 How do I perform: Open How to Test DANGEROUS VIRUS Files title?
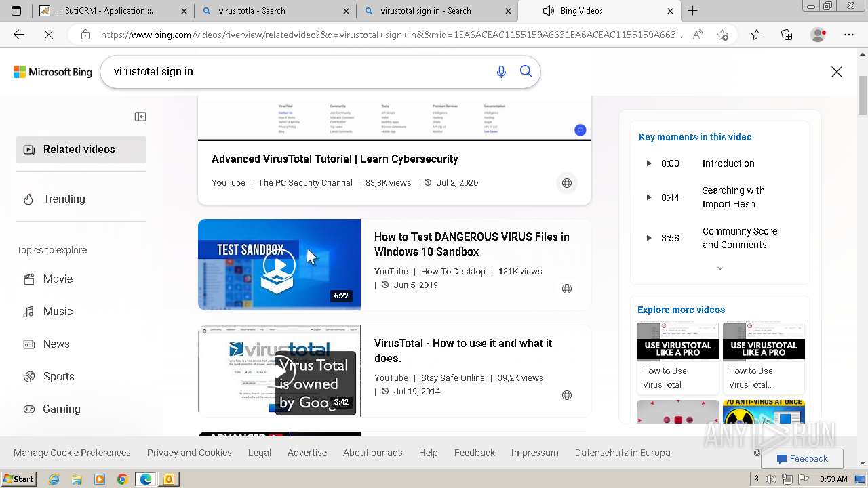click(472, 244)
